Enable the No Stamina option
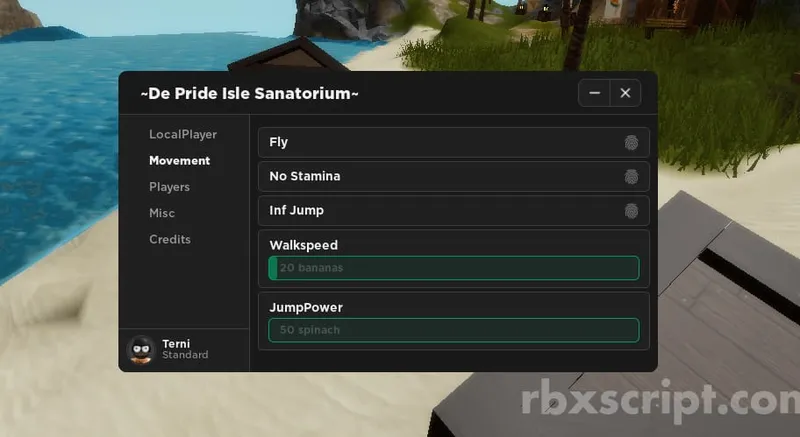 [454, 176]
